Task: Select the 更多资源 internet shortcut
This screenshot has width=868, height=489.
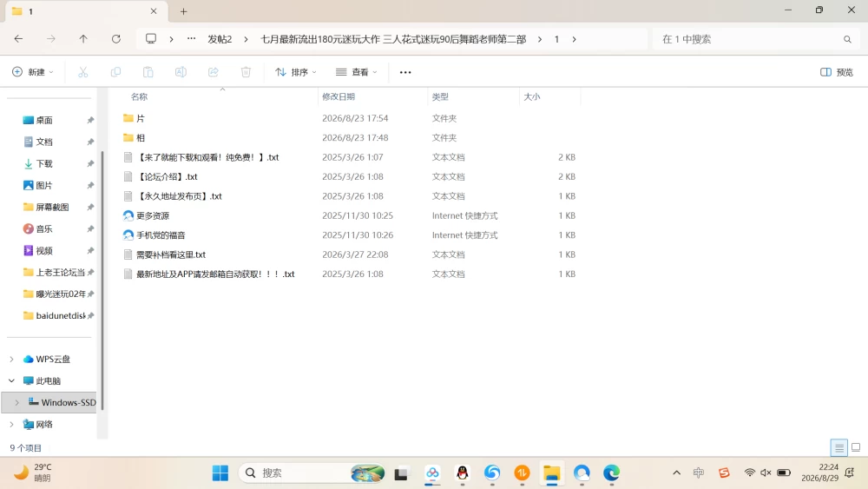Action: point(152,215)
